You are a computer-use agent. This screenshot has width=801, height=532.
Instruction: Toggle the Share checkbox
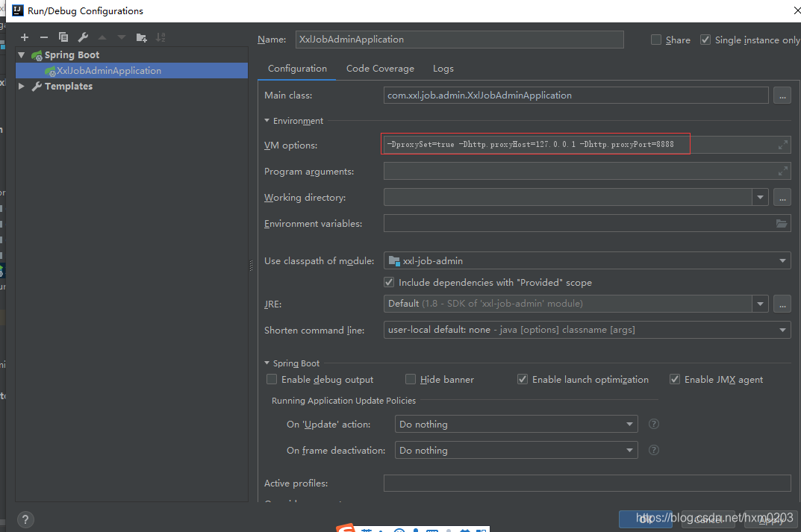tap(656, 40)
